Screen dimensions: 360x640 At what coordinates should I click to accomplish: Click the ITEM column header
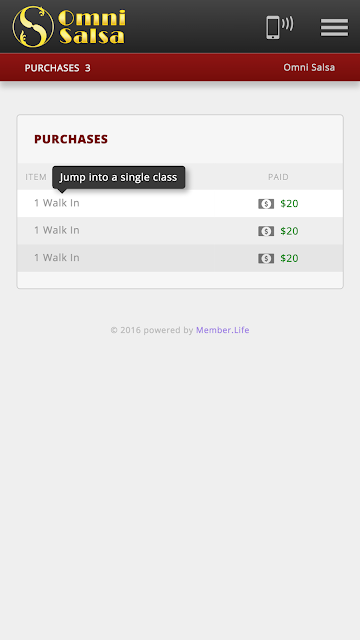pyautogui.click(x=36, y=177)
